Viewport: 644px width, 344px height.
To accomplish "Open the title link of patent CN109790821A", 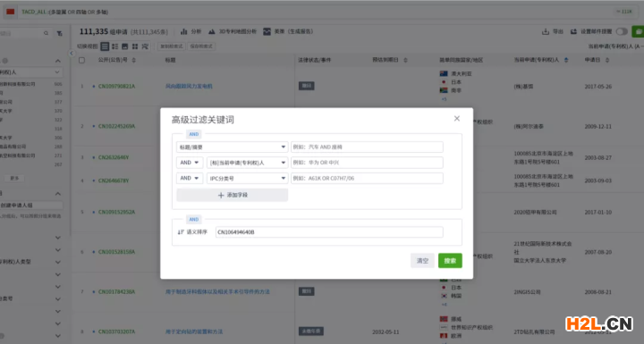I will (x=189, y=86).
